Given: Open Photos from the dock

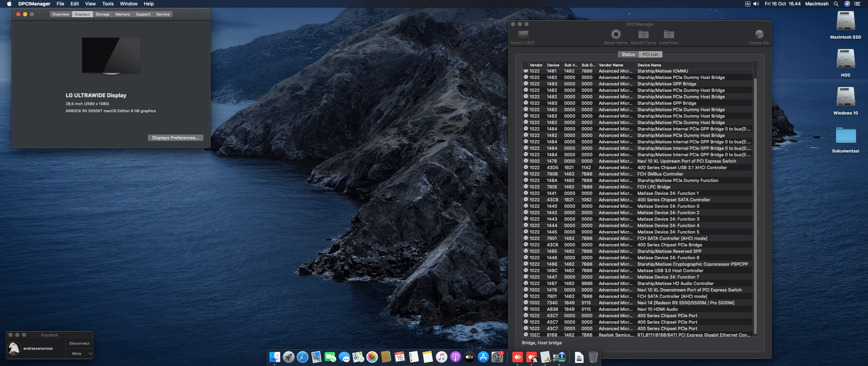Looking at the screenshot, I should 372,357.
